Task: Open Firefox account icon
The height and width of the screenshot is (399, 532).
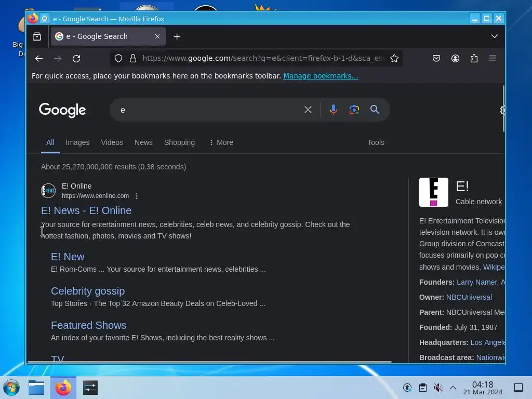Action: point(455,58)
